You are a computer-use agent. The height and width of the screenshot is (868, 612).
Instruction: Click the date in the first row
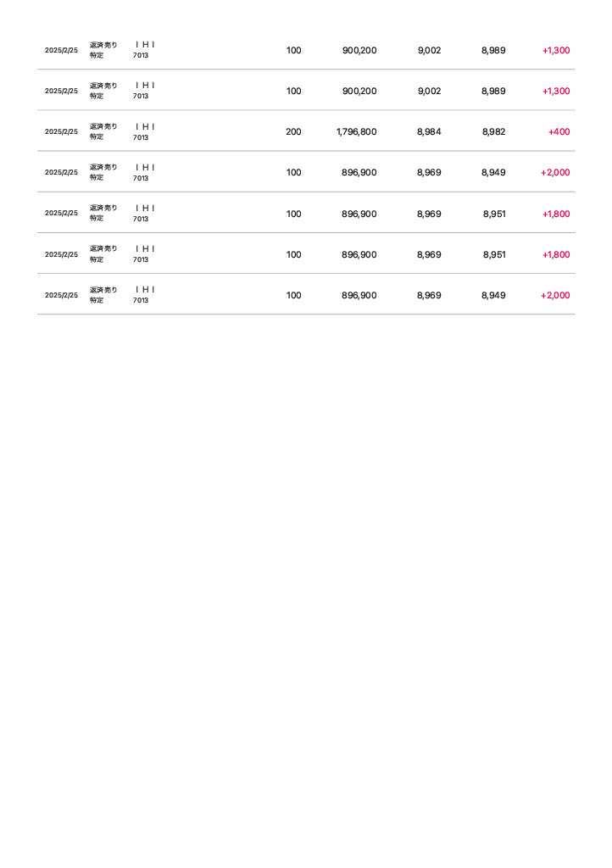click(61, 51)
